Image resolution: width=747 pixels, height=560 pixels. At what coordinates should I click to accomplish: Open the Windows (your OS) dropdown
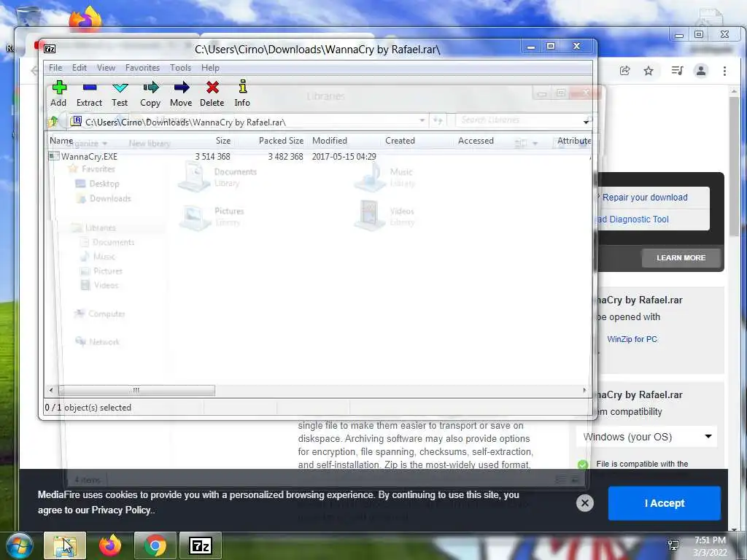(x=646, y=437)
